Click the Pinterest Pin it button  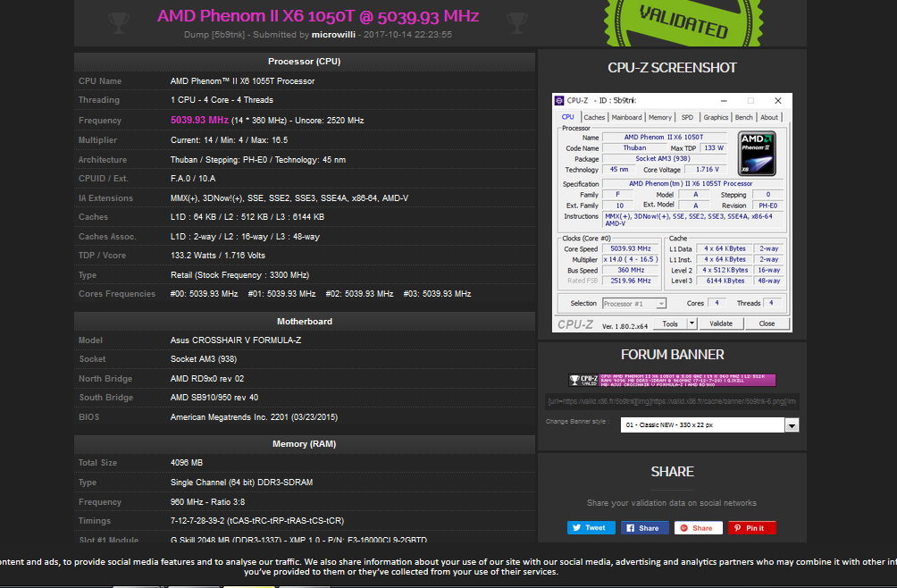click(751, 528)
